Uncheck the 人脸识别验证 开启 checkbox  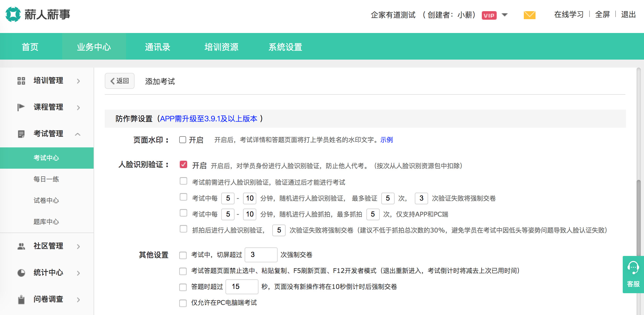pyautogui.click(x=183, y=165)
